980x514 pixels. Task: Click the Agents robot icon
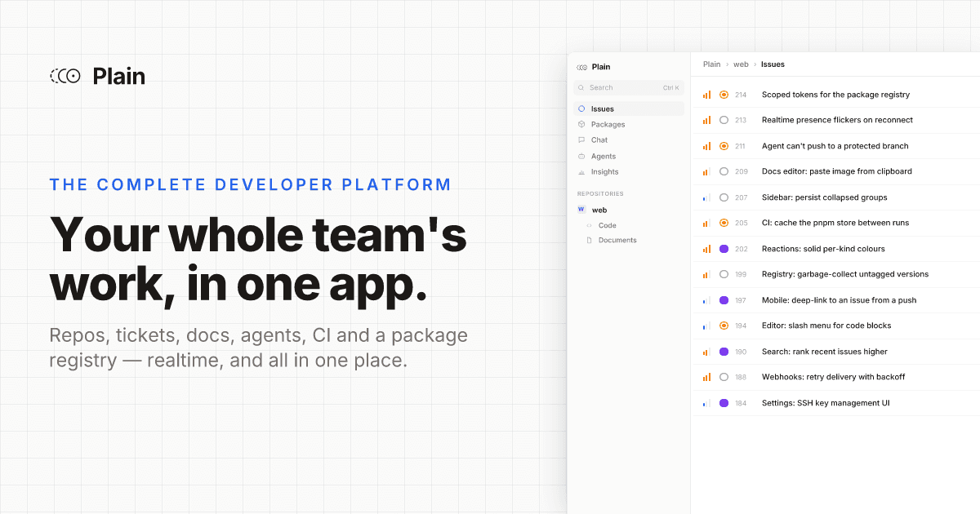point(581,156)
